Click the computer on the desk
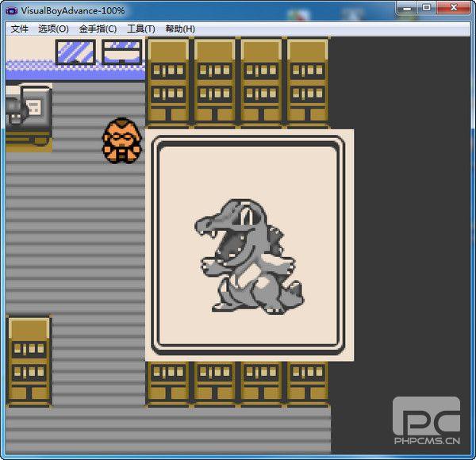476x460 pixels. 29,107
